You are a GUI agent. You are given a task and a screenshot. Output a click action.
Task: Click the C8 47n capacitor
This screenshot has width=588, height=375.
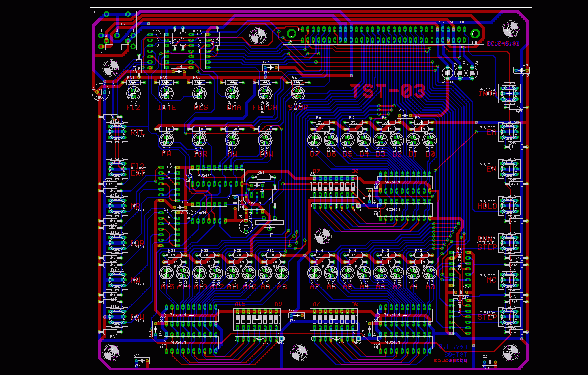pyautogui.click(x=490, y=362)
